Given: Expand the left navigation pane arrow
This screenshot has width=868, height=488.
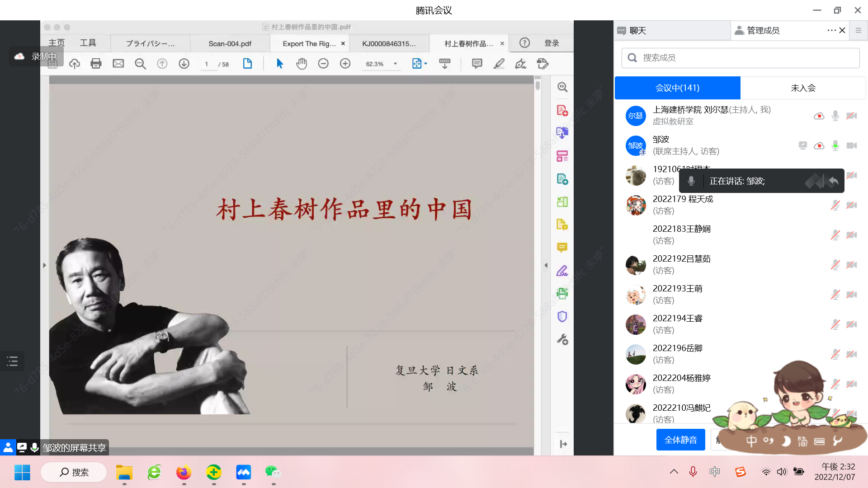Looking at the screenshot, I should pos(44,265).
